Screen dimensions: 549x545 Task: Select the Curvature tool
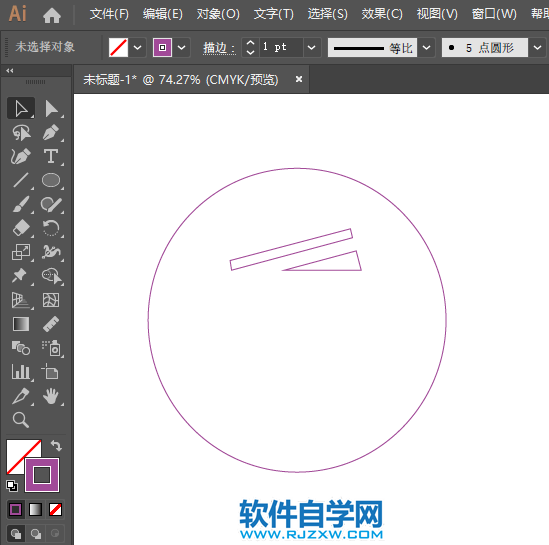click(x=21, y=156)
